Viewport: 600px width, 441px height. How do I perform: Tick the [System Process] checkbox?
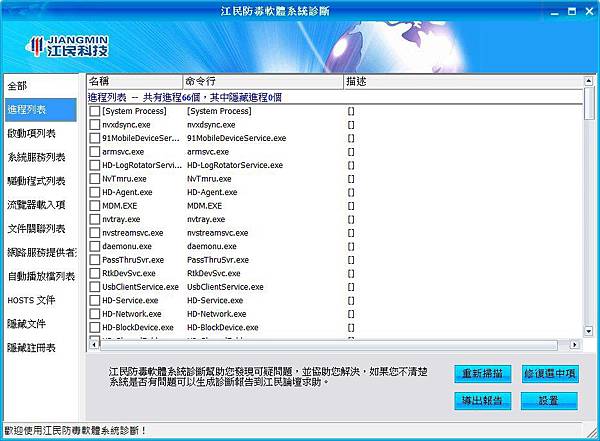[95, 111]
